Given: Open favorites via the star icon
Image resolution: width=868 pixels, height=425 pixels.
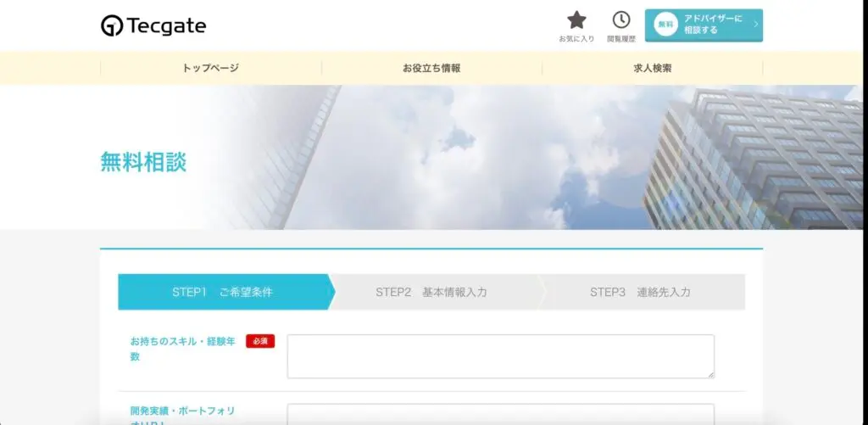Looking at the screenshot, I should point(576,20).
